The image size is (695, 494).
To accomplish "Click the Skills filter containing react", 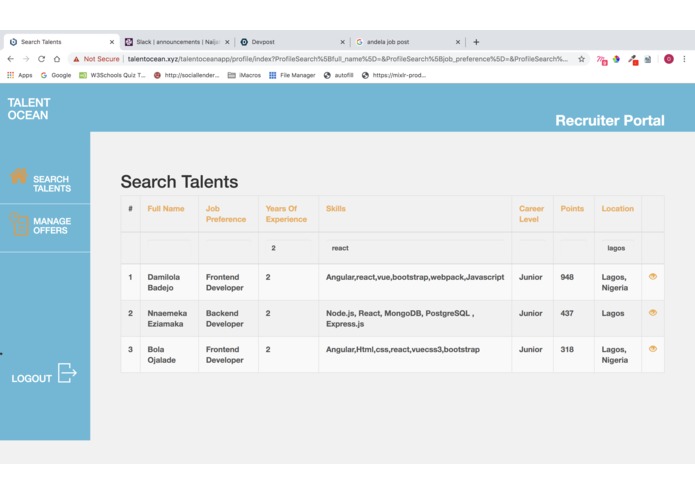I will pyautogui.click(x=415, y=248).
